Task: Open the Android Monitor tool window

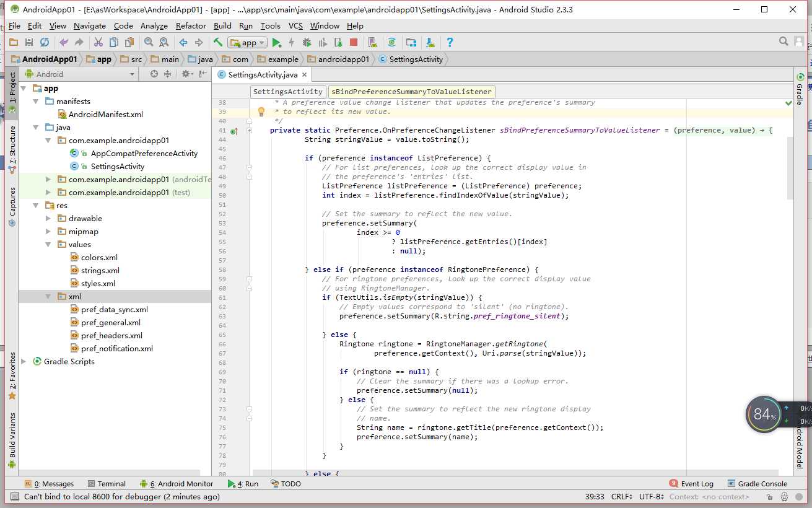Action: coord(177,484)
